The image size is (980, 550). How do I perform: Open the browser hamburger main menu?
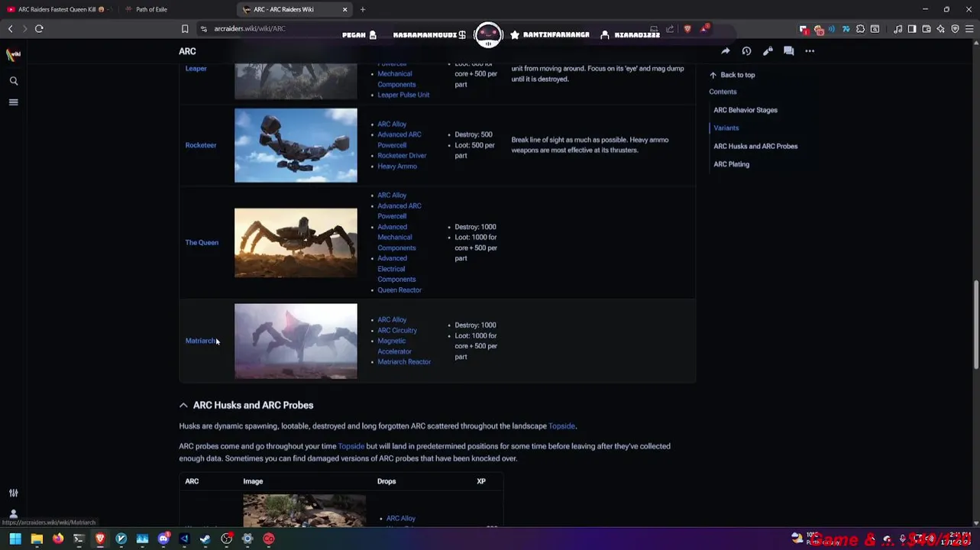969,29
